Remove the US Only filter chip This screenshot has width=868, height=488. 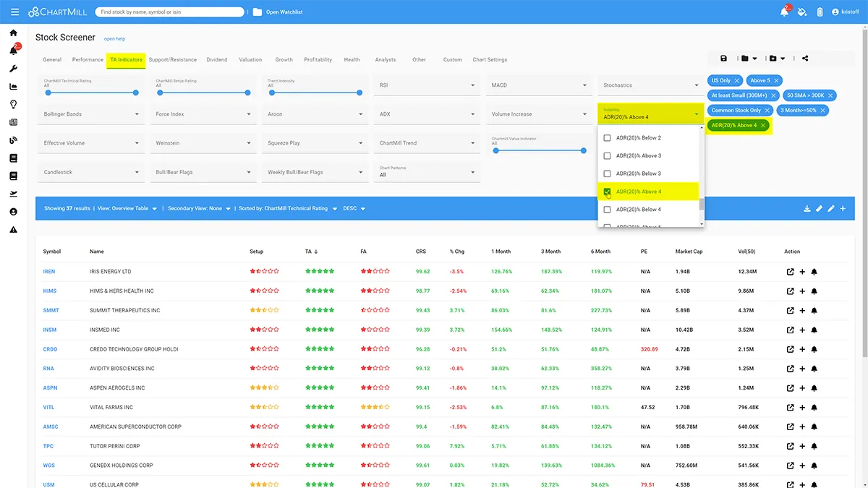(737, 81)
